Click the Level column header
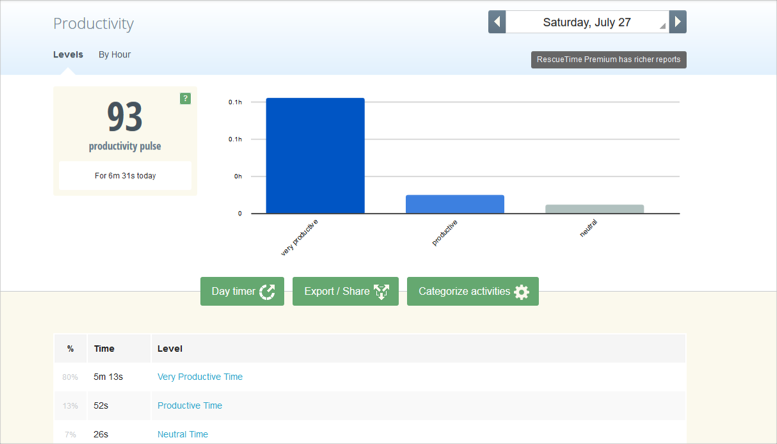The height and width of the screenshot is (444, 777). [x=170, y=349]
